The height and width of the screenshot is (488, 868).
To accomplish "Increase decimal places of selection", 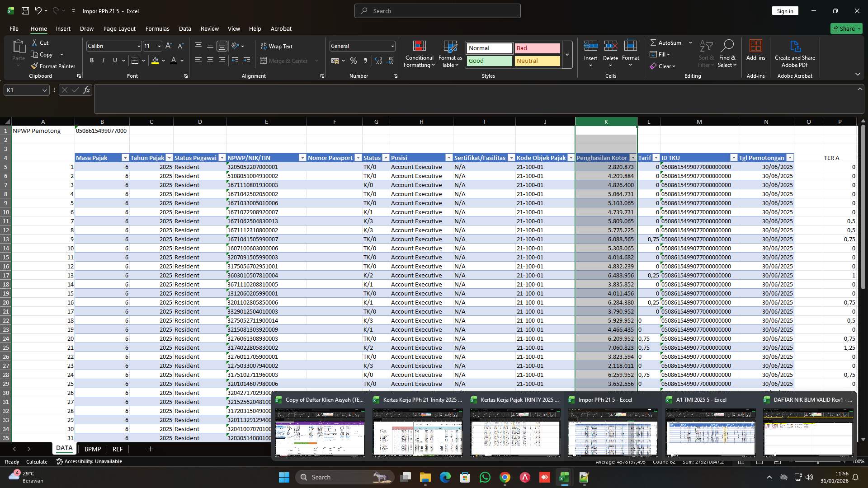I will tap(378, 61).
